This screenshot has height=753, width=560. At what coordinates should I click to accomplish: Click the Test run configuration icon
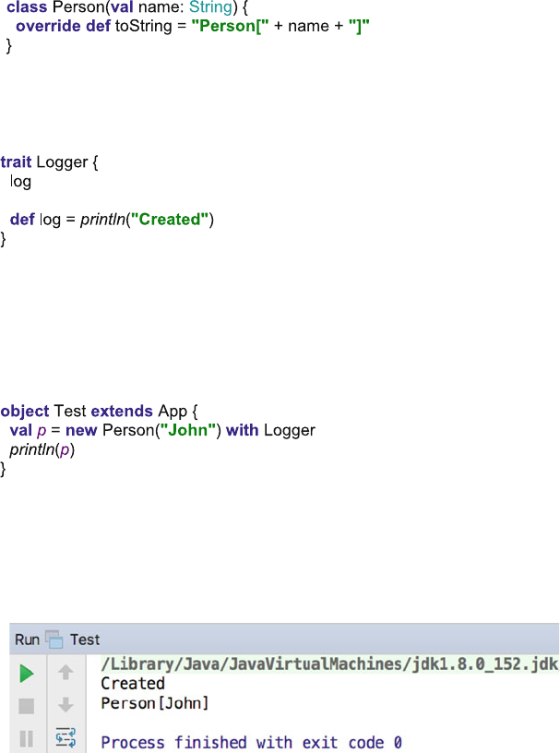point(54,639)
